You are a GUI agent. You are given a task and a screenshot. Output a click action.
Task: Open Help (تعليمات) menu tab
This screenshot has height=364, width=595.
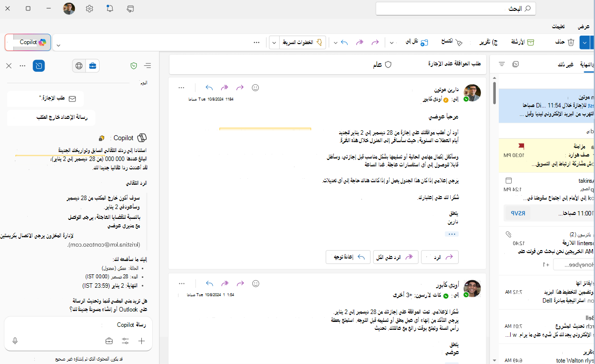click(x=559, y=26)
